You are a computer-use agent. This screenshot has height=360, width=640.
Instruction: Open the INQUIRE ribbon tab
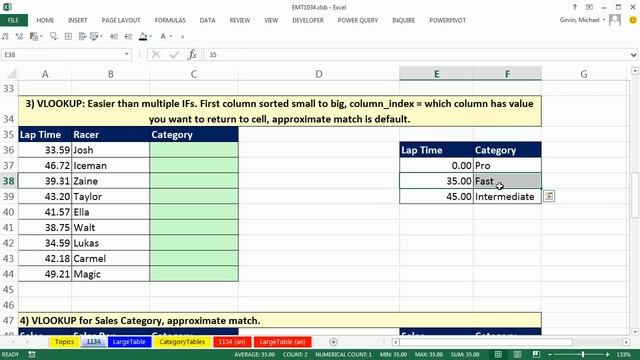click(x=403, y=20)
